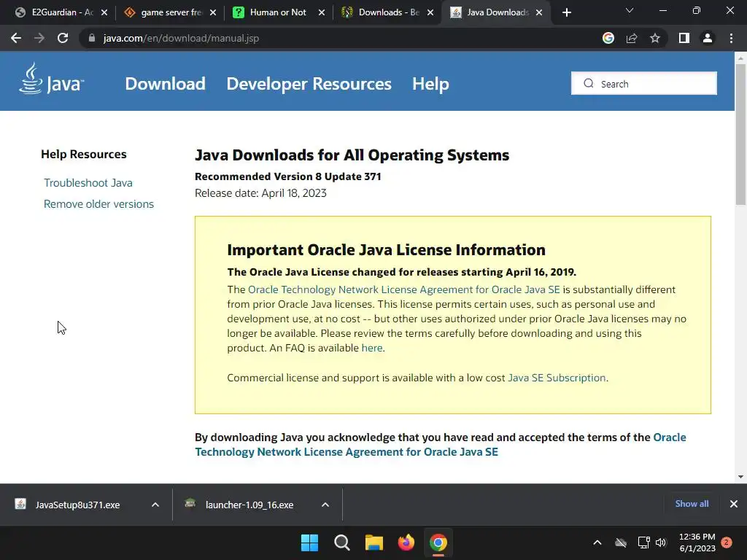The height and width of the screenshot is (560, 747).
Task: Close the E2Guardian tab
Action: (x=104, y=12)
